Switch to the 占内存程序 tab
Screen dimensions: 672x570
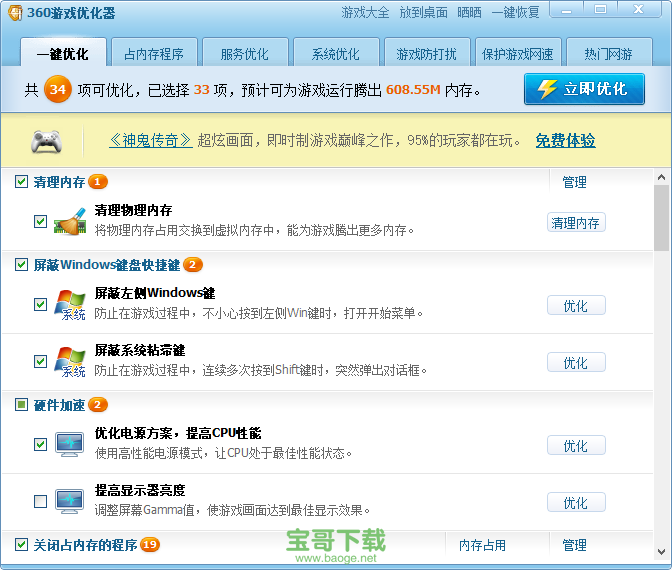pos(154,54)
